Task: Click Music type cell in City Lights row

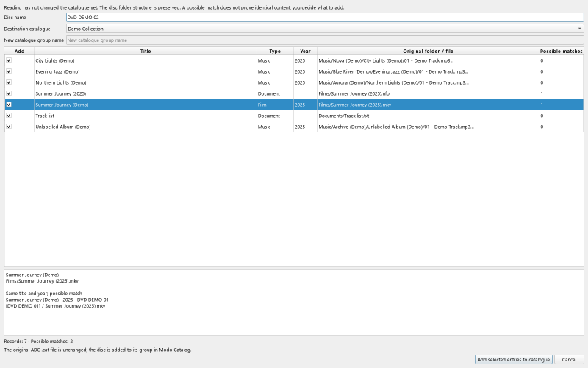Action: click(x=275, y=60)
